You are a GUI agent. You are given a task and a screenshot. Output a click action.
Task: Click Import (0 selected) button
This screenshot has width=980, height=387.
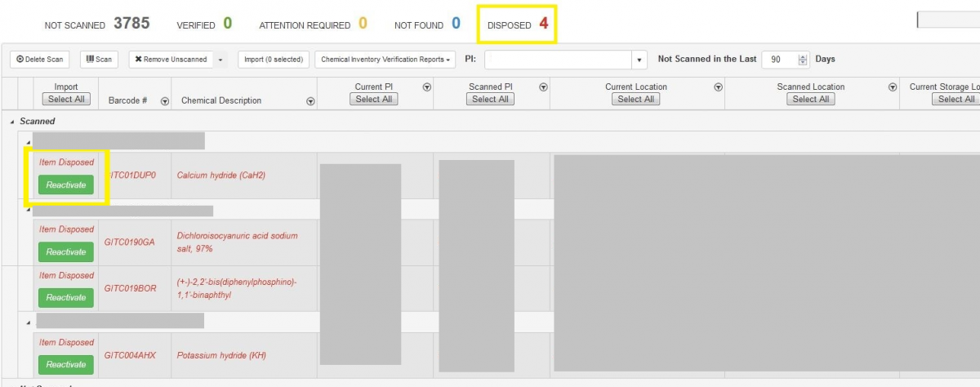[x=273, y=60]
